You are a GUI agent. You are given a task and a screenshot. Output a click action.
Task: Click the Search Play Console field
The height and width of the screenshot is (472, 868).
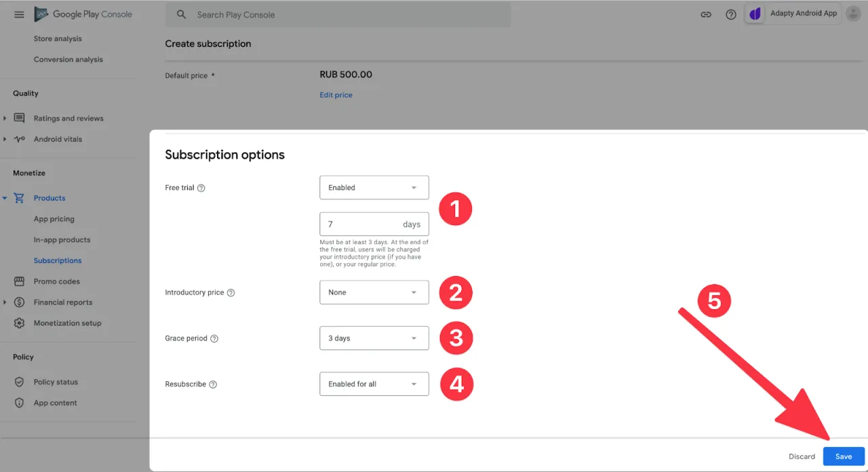click(339, 14)
